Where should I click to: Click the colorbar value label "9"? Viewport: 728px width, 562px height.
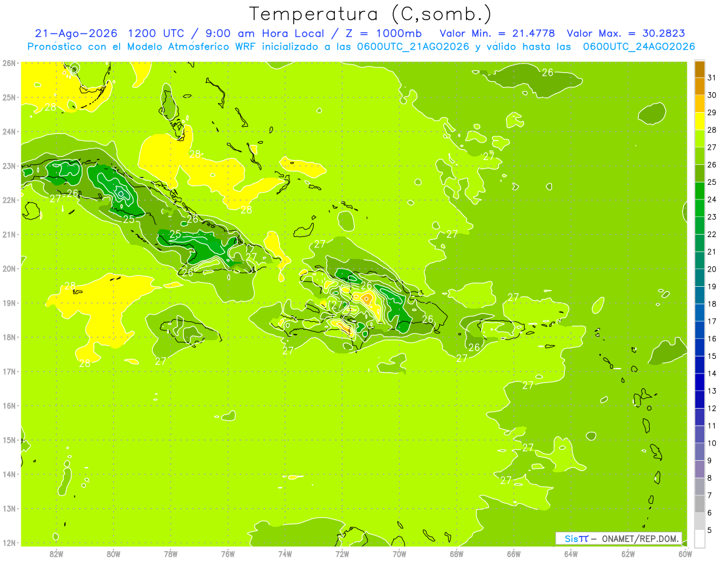(709, 461)
